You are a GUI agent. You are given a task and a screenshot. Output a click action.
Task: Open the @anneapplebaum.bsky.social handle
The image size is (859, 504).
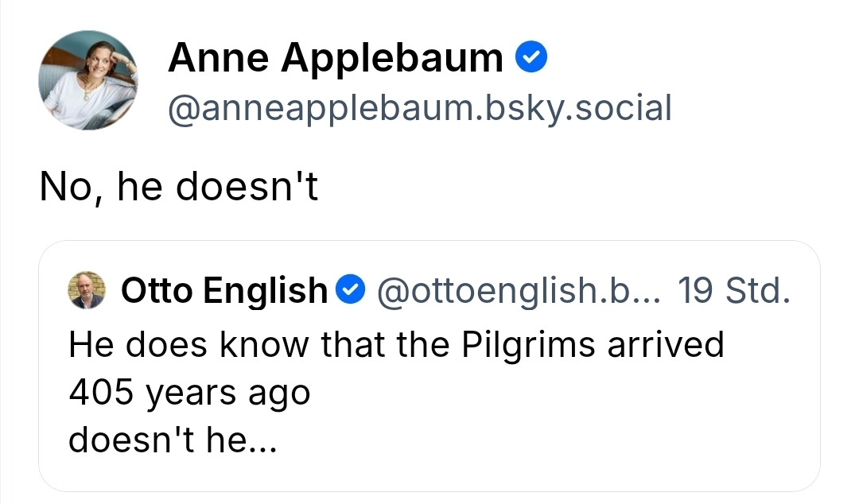tap(419, 107)
